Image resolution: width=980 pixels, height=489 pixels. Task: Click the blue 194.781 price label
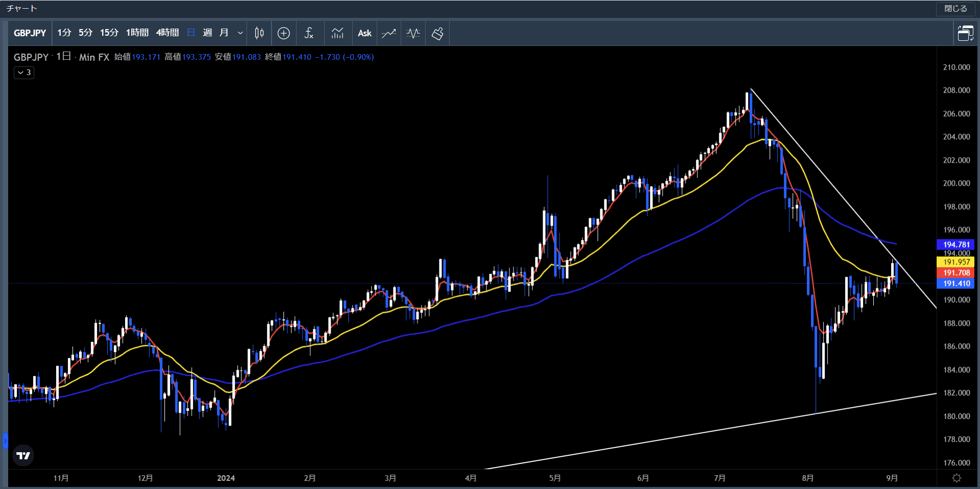coord(955,244)
